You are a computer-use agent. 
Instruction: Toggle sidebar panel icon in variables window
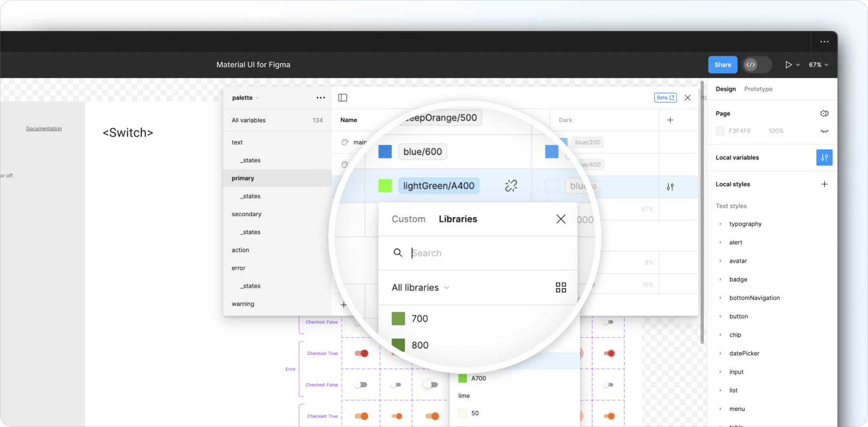pos(343,98)
